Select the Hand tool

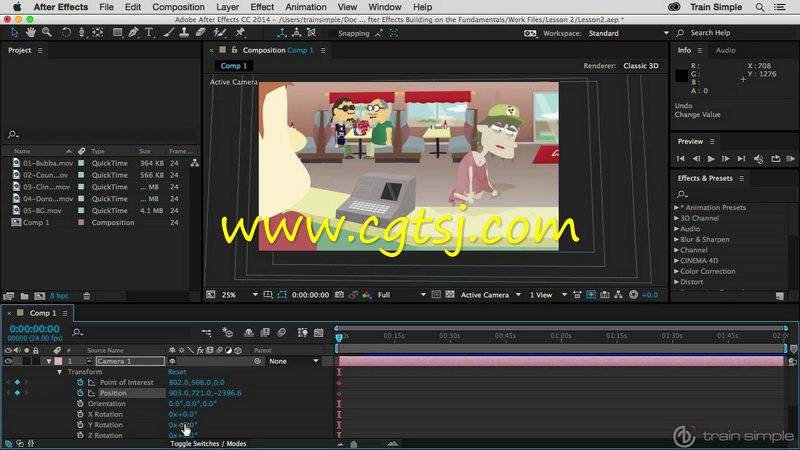tap(31, 33)
